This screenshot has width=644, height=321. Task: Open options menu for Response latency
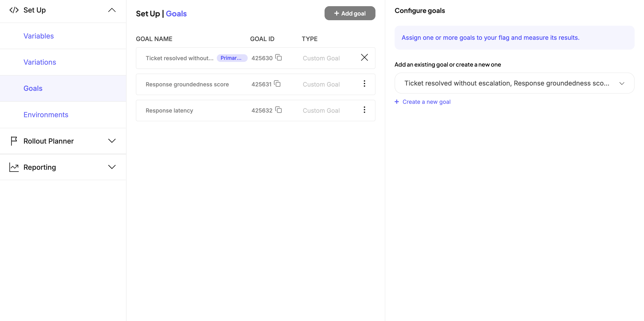pos(364,110)
